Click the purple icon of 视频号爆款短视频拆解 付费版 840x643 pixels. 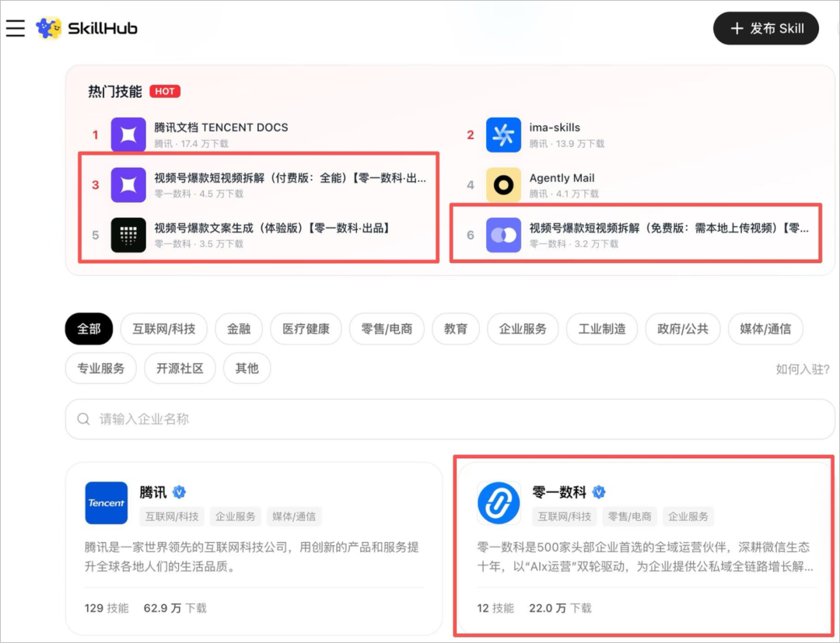click(128, 185)
